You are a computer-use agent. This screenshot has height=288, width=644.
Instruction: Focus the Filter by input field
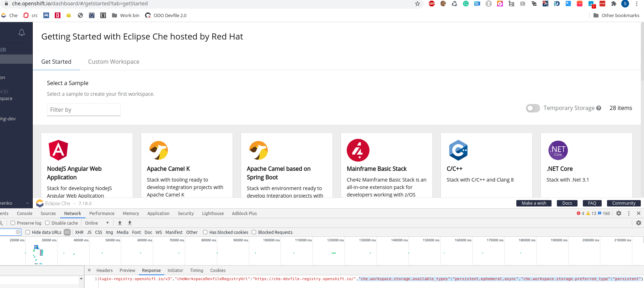(84, 110)
